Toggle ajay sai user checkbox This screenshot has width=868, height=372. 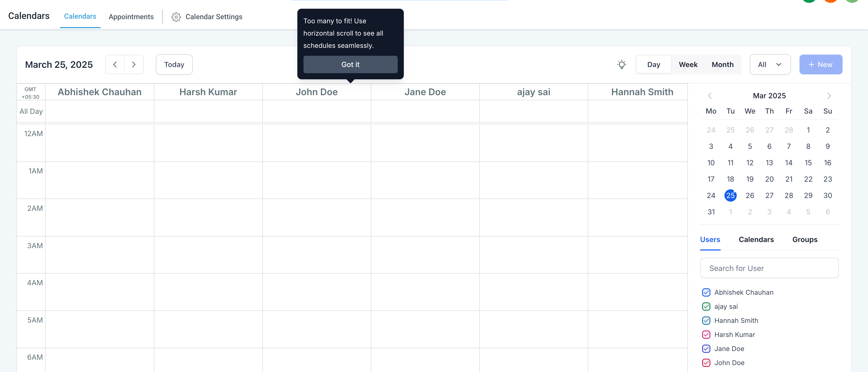pos(706,307)
